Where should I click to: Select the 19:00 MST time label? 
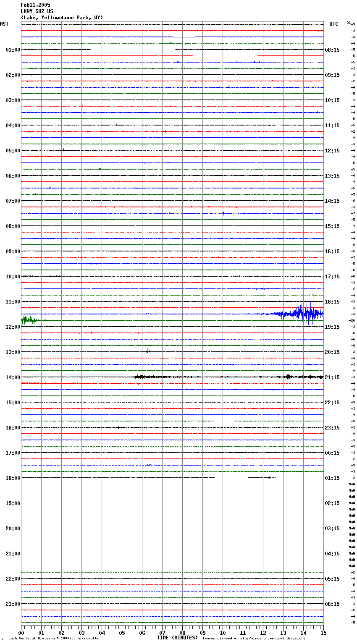coord(13,503)
